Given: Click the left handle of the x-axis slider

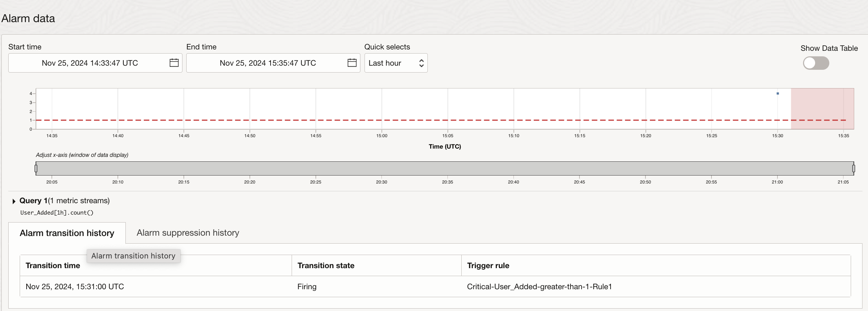Looking at the screenshot, I should click(36, 168).
